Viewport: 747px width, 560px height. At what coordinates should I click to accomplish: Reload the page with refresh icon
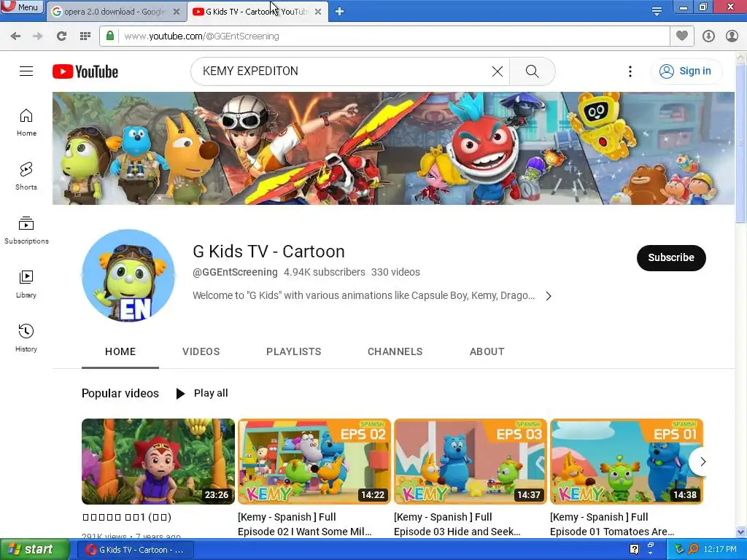[x=61, y=36]
